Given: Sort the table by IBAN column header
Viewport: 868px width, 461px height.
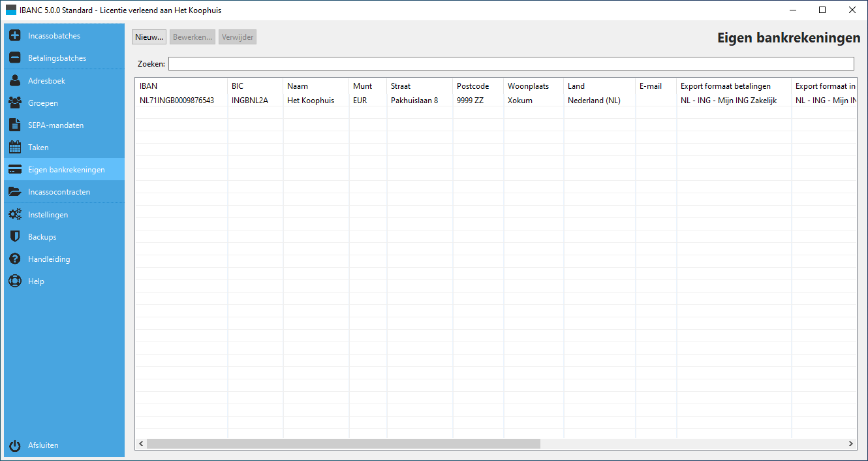Looking at the screenshot, I should tap(180, 86).
